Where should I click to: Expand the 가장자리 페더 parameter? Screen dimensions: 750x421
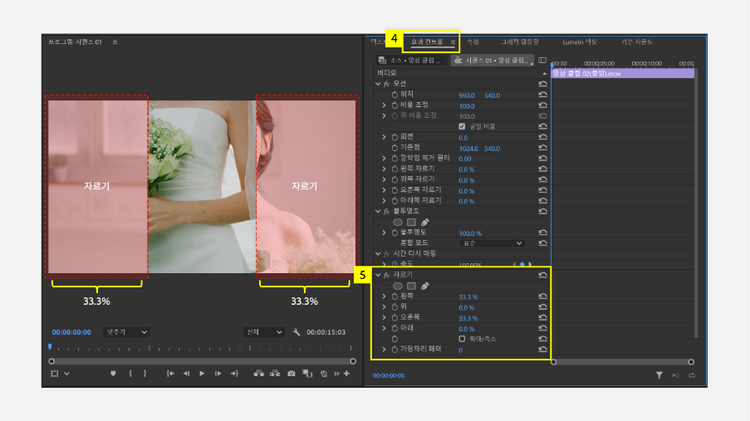(x=384, y=349)
